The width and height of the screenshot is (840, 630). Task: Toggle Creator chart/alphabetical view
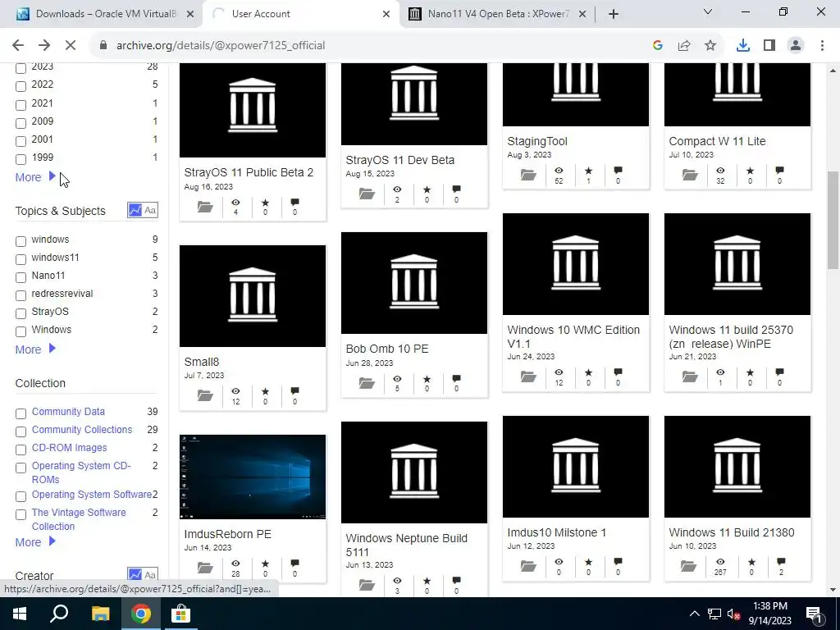(143, 575)
